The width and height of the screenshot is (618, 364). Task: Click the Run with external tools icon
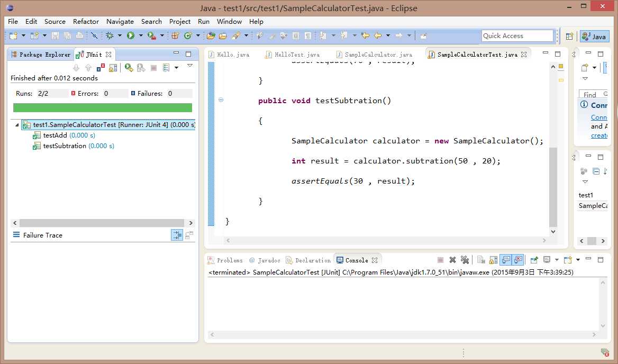[152, 36]
